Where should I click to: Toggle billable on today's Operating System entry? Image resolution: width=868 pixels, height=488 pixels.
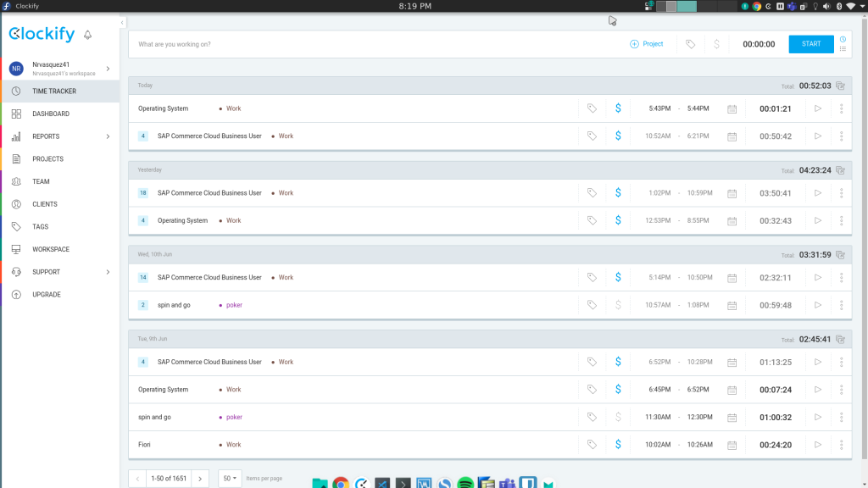[x=618, y=108]
